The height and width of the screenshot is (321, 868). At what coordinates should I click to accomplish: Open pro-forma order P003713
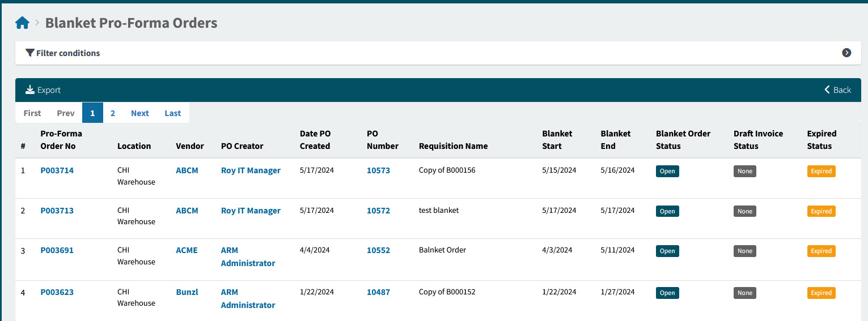pyautogui.click(x=57, y=211)
